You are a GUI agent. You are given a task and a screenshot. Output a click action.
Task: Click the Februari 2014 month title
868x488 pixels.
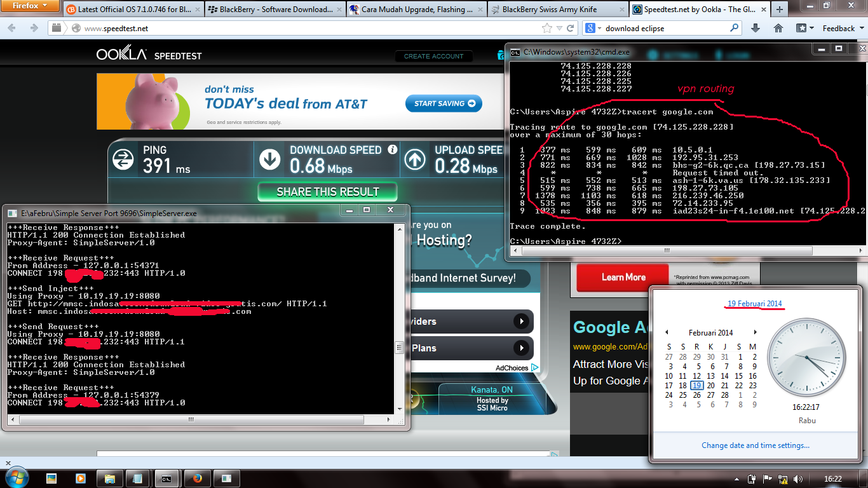click(710, 332)
